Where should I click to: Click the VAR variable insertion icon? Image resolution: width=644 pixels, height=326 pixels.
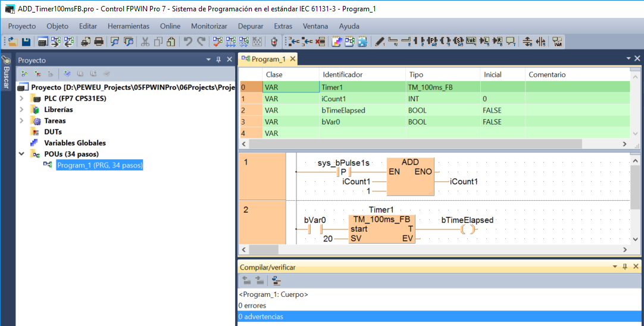(x=471, y=42)
